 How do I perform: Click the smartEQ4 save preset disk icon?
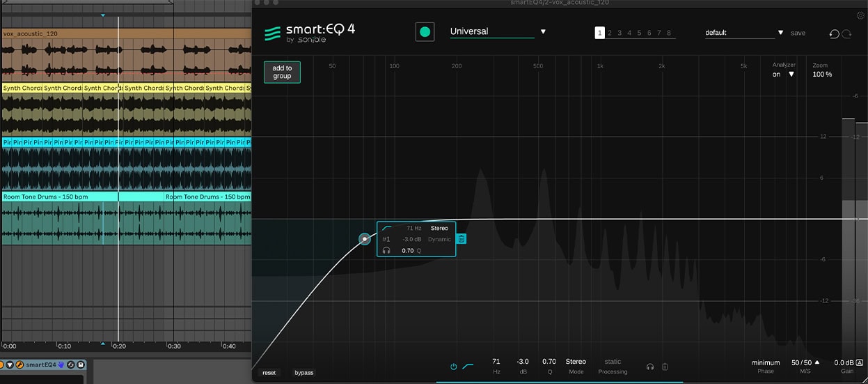point(81,364)
